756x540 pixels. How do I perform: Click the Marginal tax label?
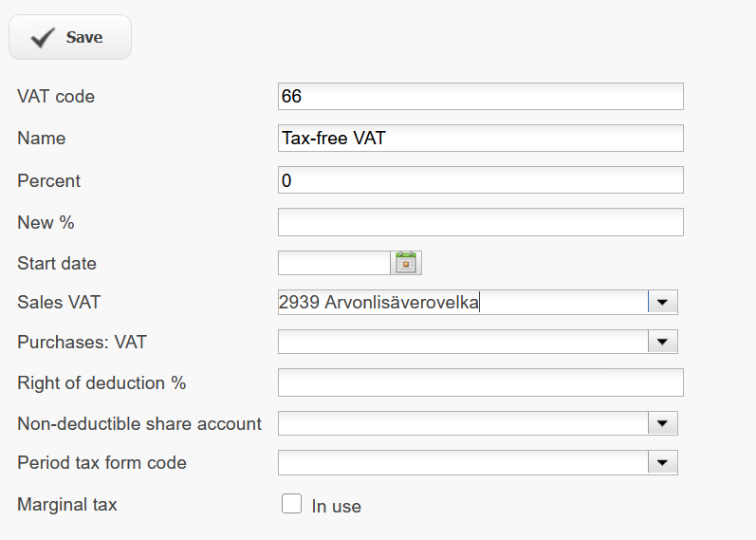pyautogui.click(x=67, y=504)
